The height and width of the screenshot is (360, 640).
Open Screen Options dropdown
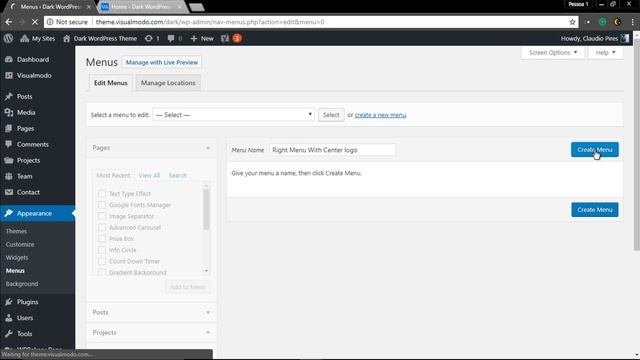553,53
